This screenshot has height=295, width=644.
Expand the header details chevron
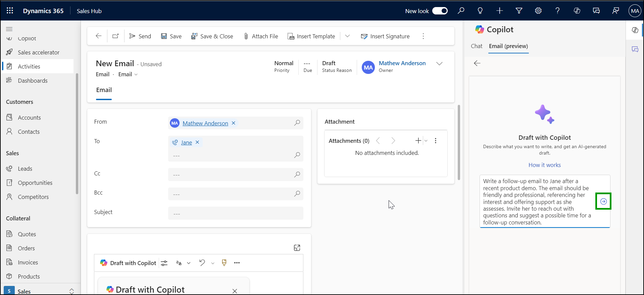coord(439,64)
